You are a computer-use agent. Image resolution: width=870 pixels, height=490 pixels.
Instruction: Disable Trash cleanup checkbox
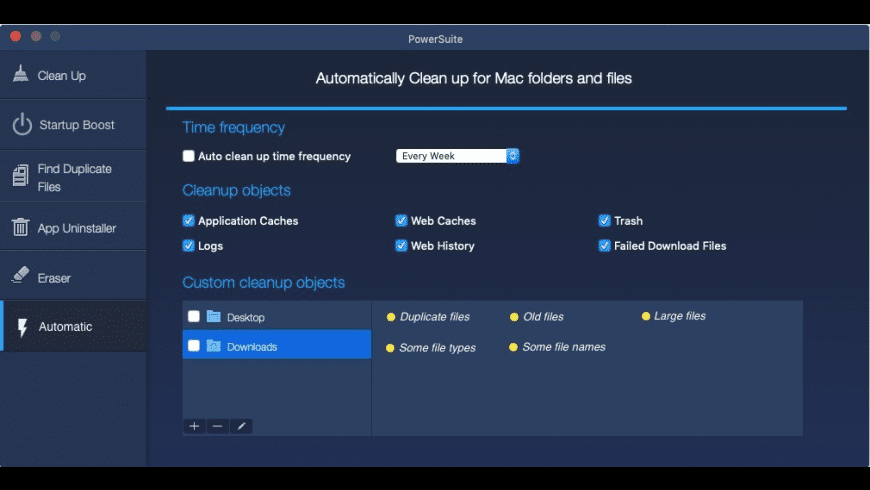coord(604,220)
